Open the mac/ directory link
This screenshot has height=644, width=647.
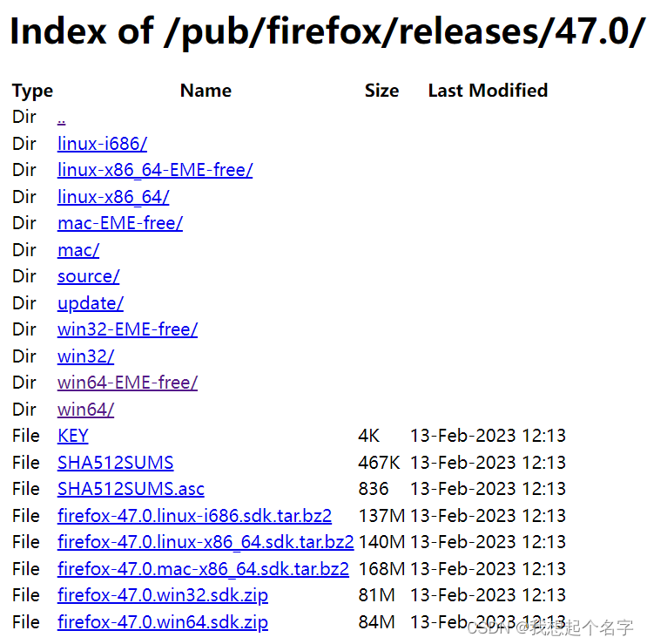pos(78,251)
